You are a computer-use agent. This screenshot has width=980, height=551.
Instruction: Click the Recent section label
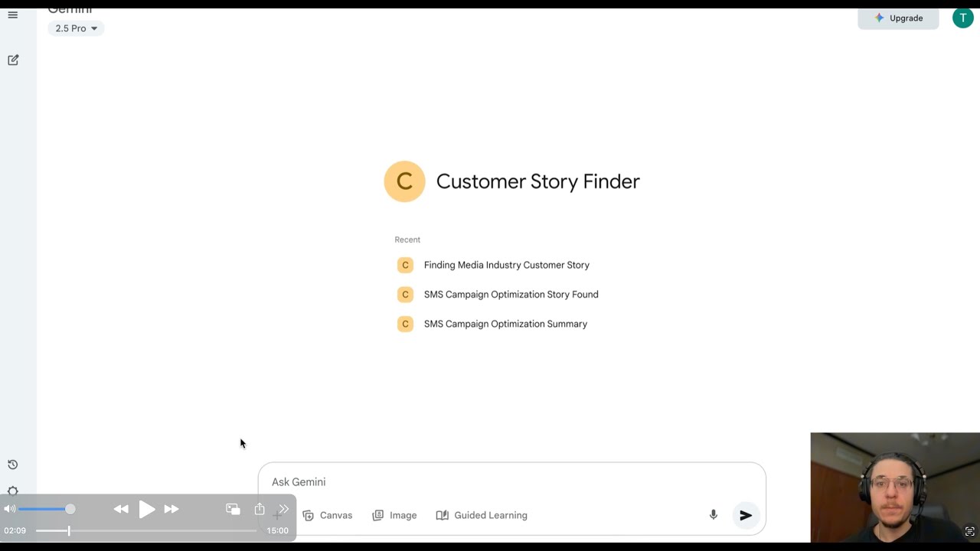407,240
